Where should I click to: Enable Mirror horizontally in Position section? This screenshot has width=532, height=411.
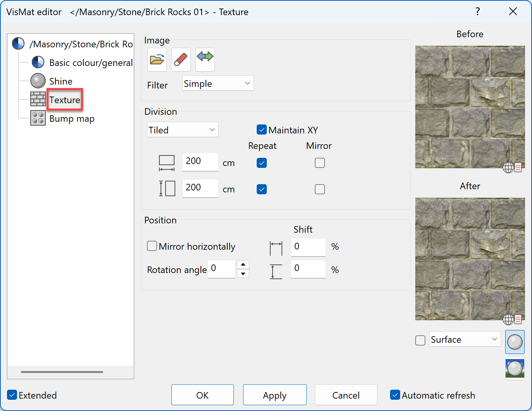point(152,246)
